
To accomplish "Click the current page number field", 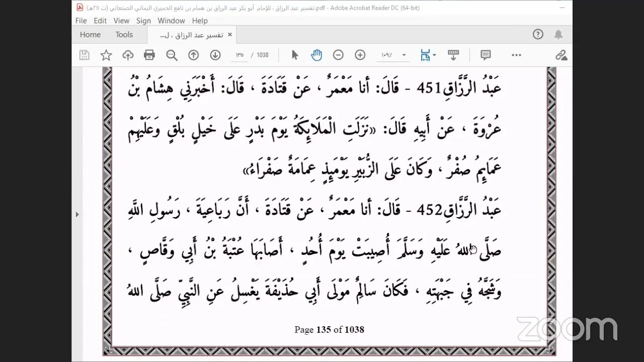I will (x=239, y=55).
